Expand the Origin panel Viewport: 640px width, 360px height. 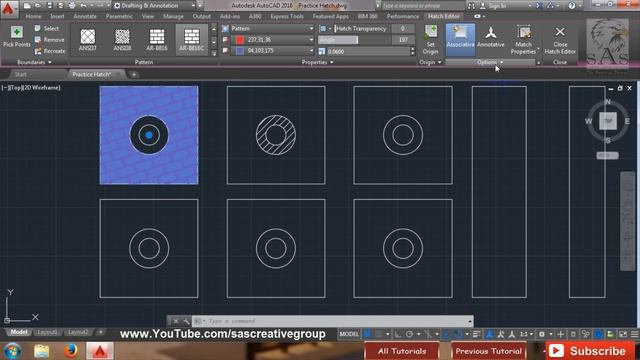(x=430, y=62)
